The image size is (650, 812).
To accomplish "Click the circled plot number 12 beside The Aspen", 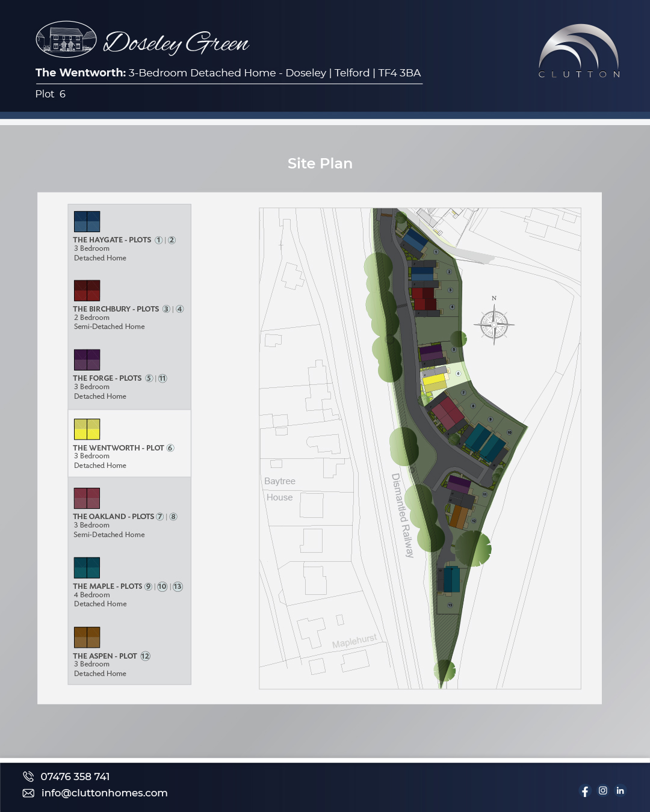I will pyautogui.click(x=146, y=656).
